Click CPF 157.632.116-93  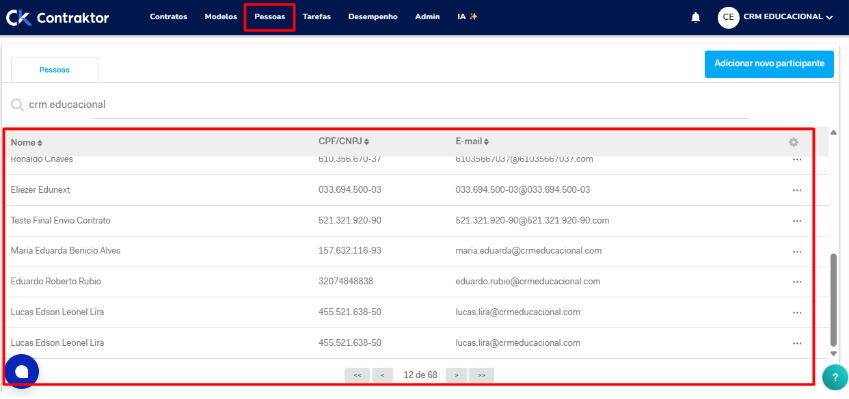point(350,251)
